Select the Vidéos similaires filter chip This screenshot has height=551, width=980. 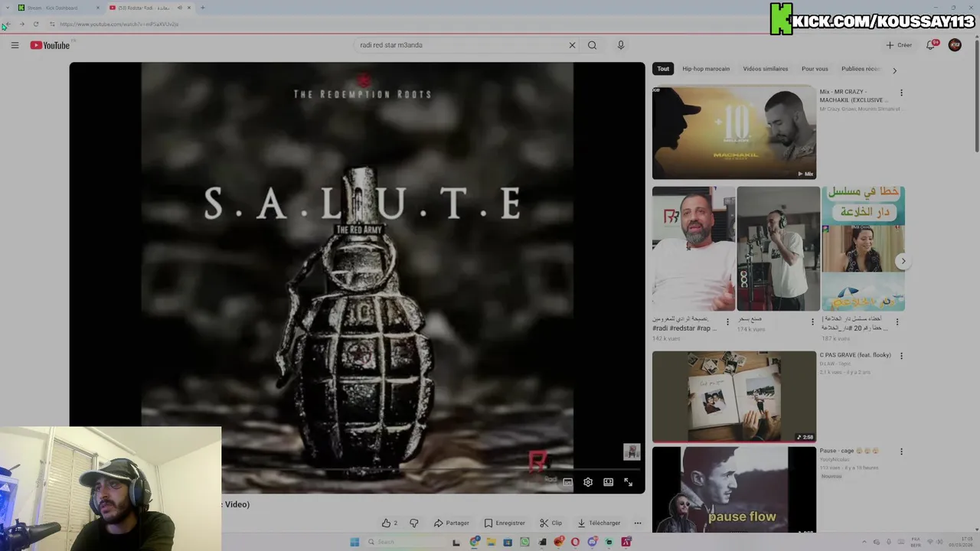[x=766, y=69]
